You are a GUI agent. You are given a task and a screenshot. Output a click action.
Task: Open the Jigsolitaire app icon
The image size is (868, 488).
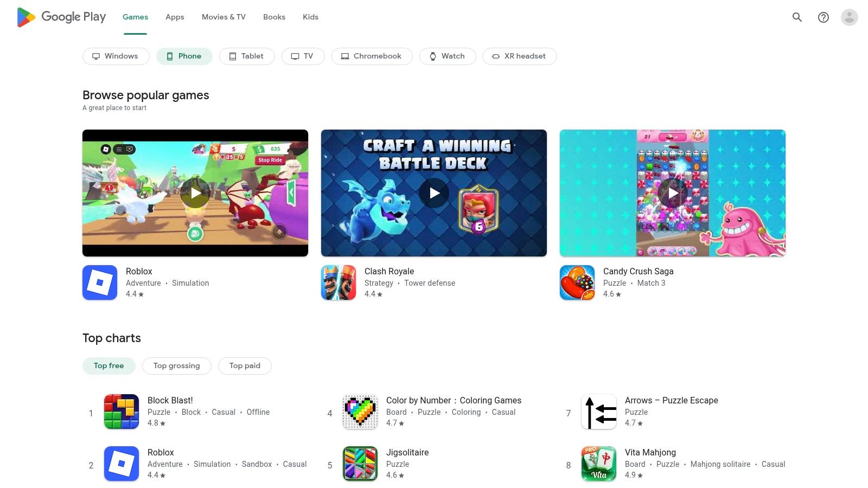tap(360, 464)
